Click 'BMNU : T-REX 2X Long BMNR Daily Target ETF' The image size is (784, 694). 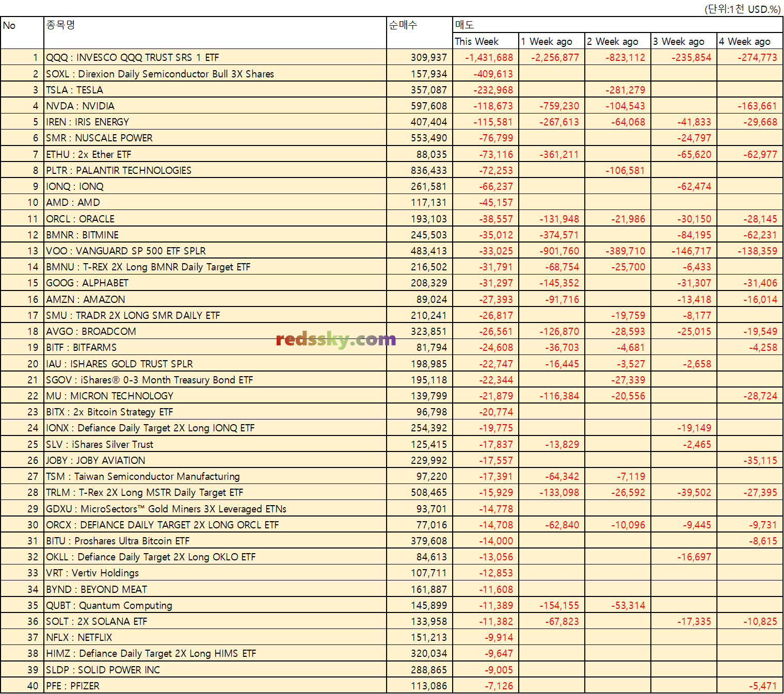coord(215,267)
